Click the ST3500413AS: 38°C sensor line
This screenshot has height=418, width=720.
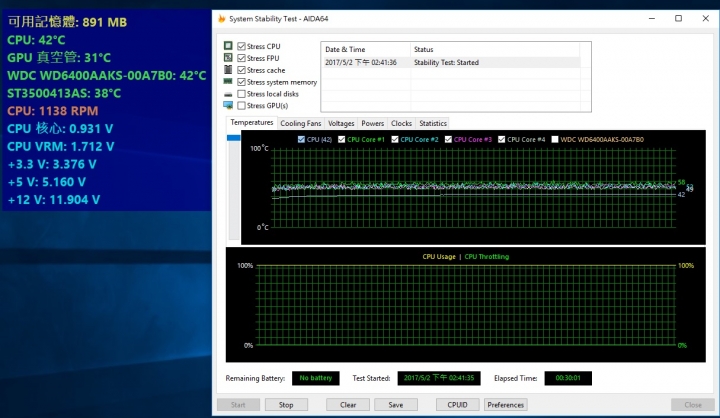(x=64, y=93)
